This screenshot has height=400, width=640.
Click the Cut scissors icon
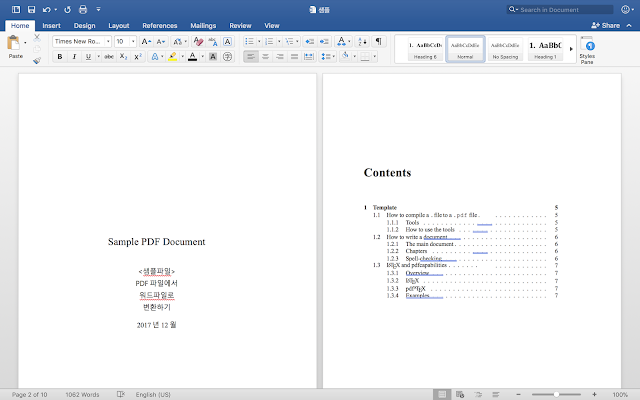point(37,38)
